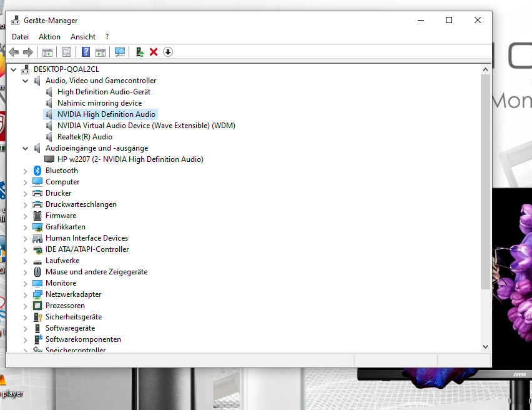Expand the Bluetooth category
532x410 pixels.
click(25, 171)
